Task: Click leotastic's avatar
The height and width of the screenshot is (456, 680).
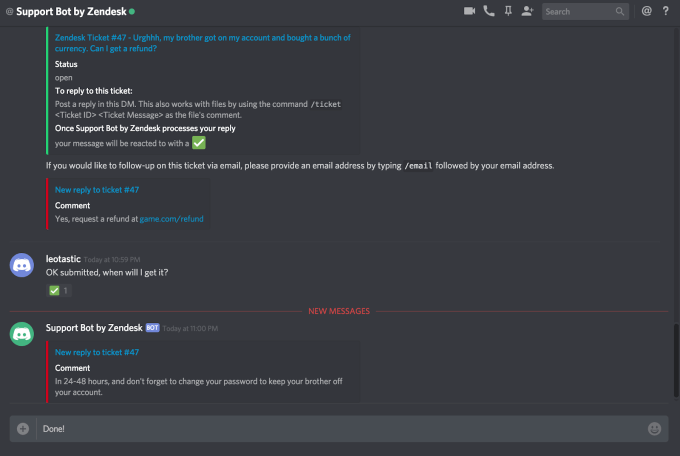Action: [x=22, y=265]
